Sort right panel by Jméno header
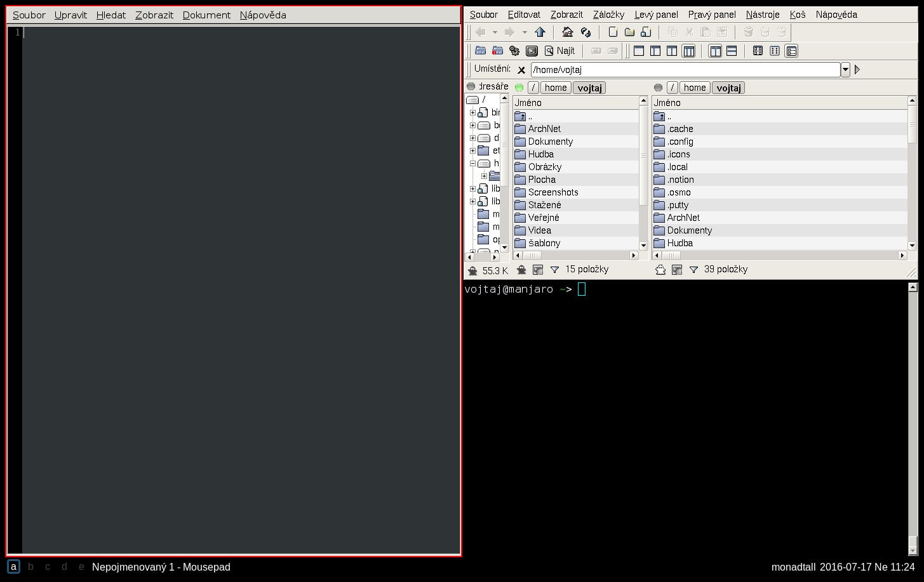 tap(780, 103)
